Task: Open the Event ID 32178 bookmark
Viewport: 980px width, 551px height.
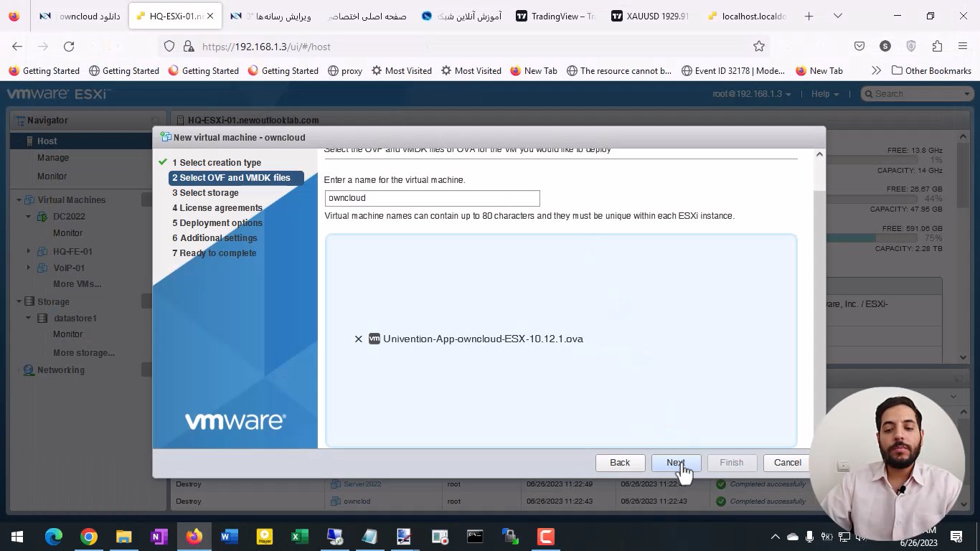Action: [x=733, y=70]
